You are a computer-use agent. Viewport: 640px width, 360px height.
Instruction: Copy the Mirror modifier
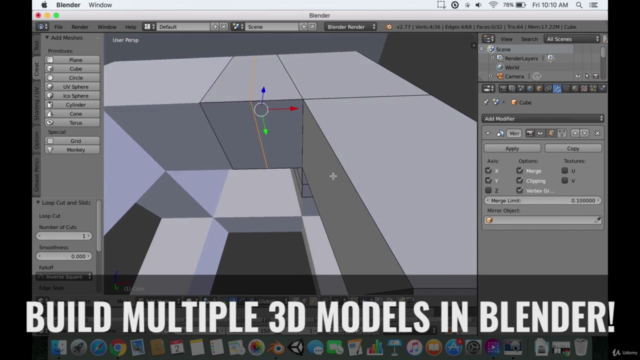(573, 149)
